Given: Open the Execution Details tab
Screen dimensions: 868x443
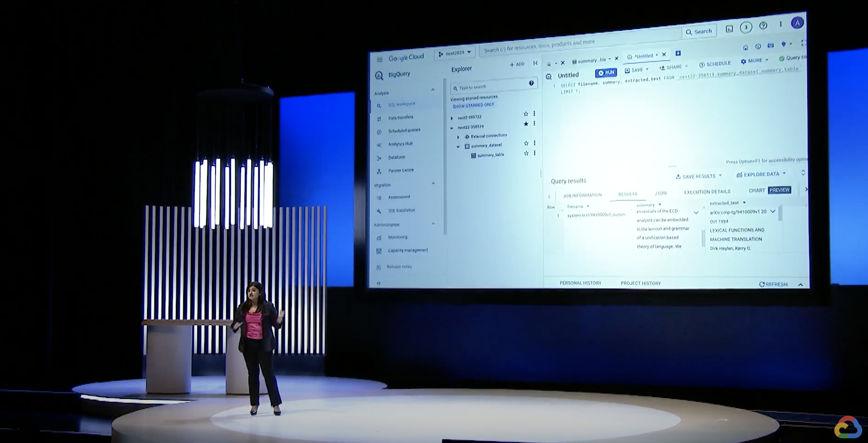Looking at the screenshot, I should click(707, 192).
